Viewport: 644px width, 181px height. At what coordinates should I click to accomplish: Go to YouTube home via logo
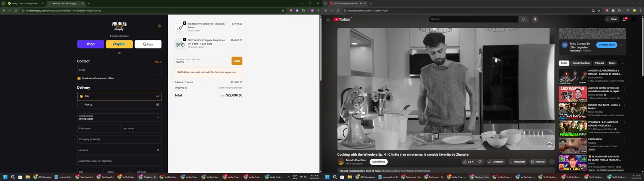[x=343, y=19]
